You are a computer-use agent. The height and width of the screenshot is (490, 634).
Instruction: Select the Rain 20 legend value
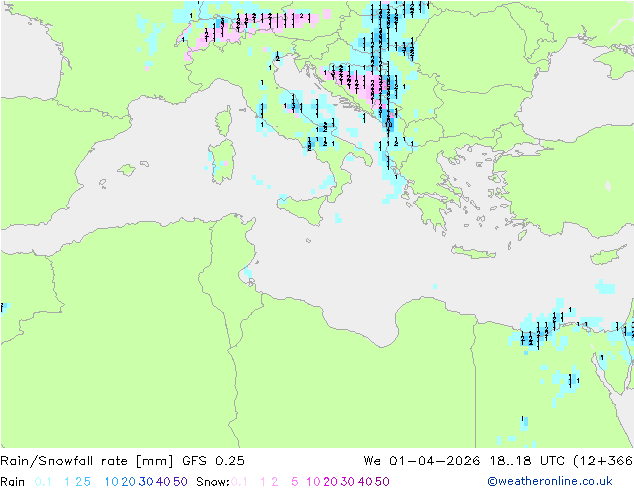tap(128, 482)
